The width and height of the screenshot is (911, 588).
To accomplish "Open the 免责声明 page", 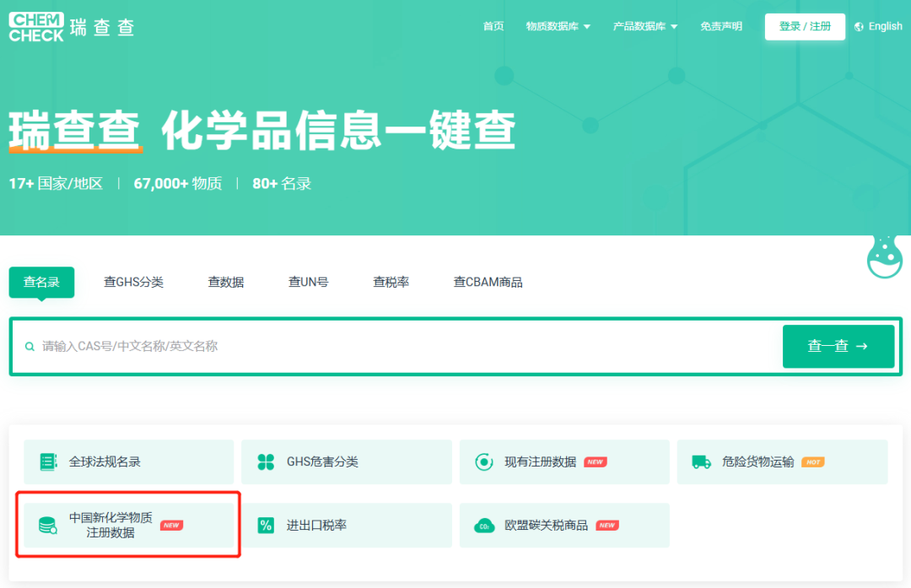I will click(x=721, y=26).
